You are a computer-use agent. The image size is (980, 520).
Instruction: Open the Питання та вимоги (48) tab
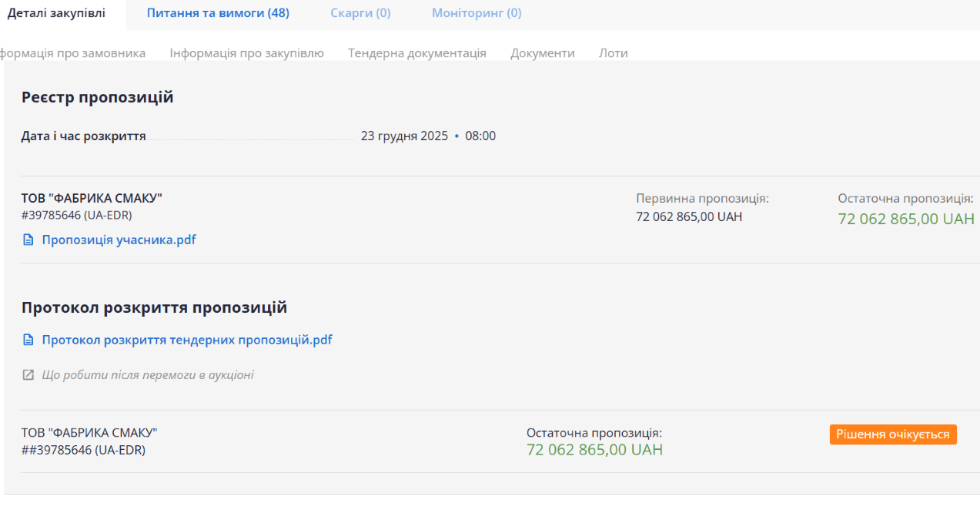(x=218, y=13)
